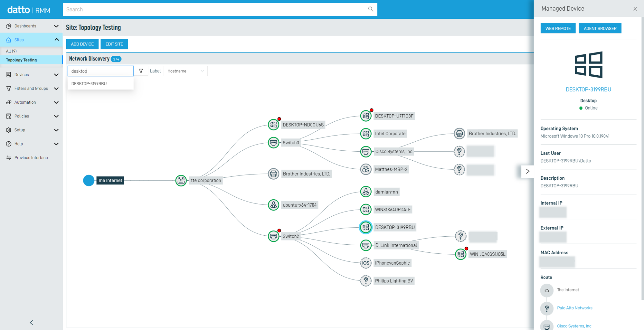This screenshot has width=644, height=330.
Task: Pick DESKTOP-3199RBU from search suggestions
Action: [x=100, y=83]
